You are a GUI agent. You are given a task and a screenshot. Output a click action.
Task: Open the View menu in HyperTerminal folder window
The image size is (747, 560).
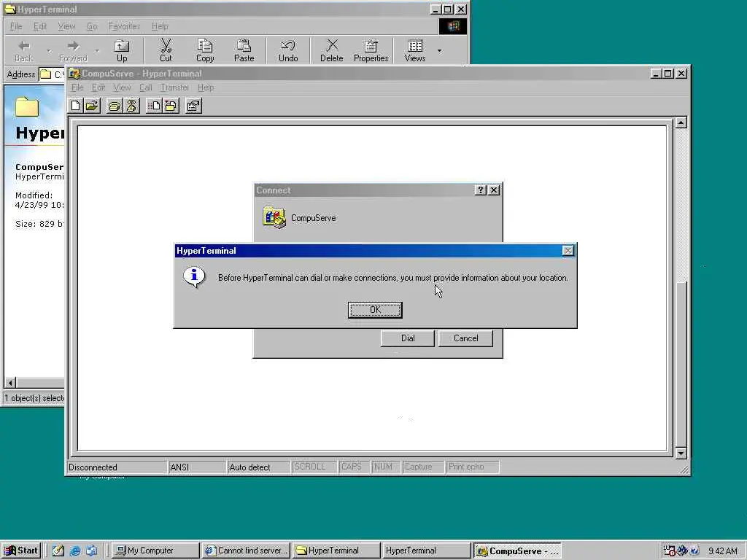[x=66, y=26]
